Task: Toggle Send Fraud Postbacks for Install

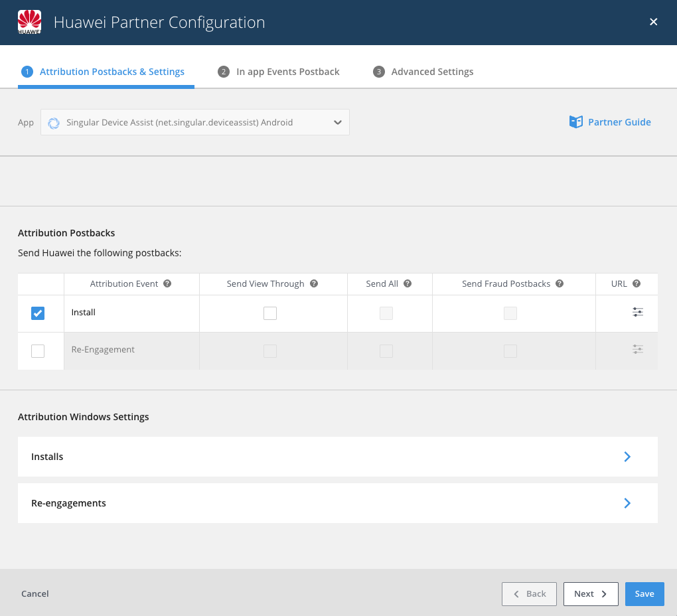Action: pyautogui.click(x=510, y=313)
